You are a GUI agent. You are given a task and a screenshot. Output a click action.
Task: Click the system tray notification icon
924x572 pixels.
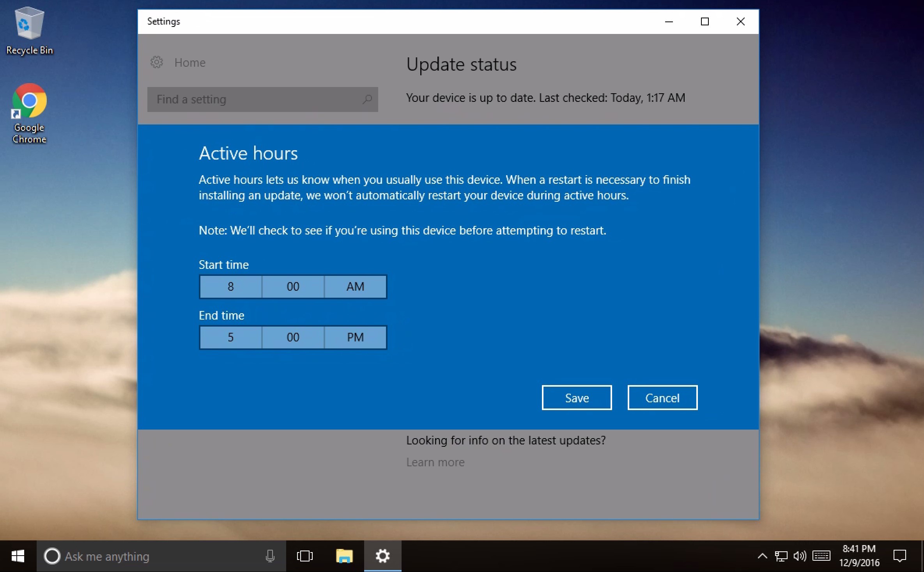tap(899, 556)
